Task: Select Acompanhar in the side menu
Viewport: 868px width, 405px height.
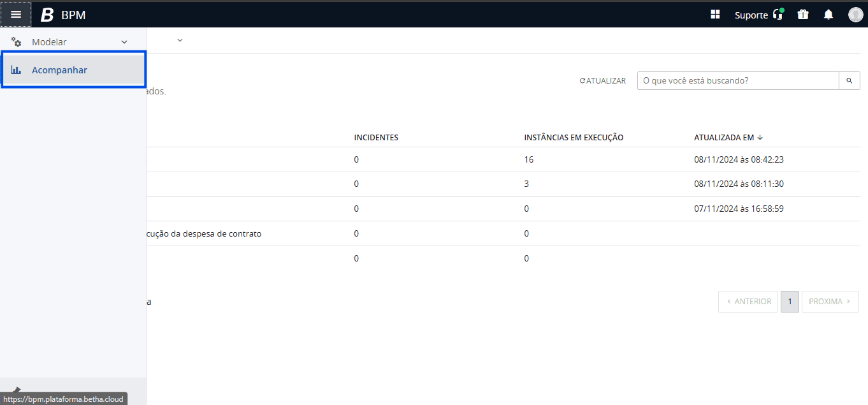Action: [59, 70]
